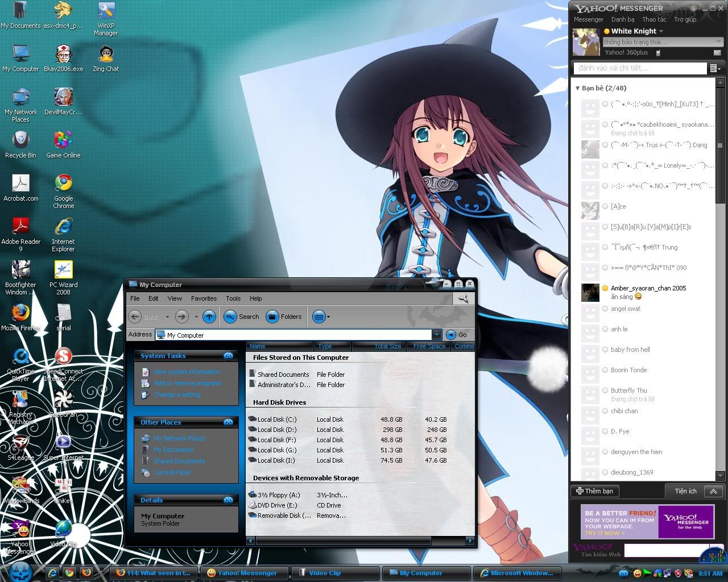Open Bkav2006.exe desktop icon

click(x=64, y=59)
